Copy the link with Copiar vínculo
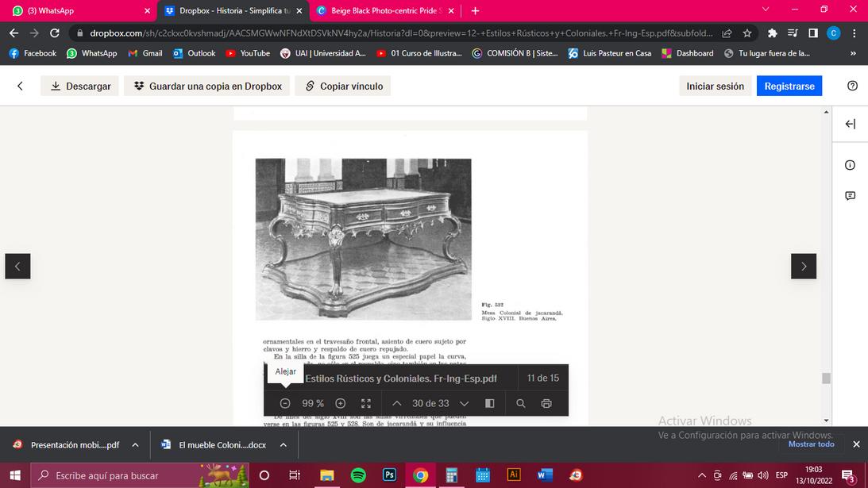 click(x=343, y=86)
